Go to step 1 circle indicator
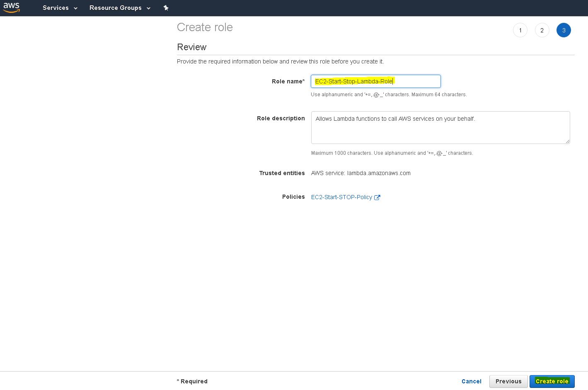 point(520,30)
